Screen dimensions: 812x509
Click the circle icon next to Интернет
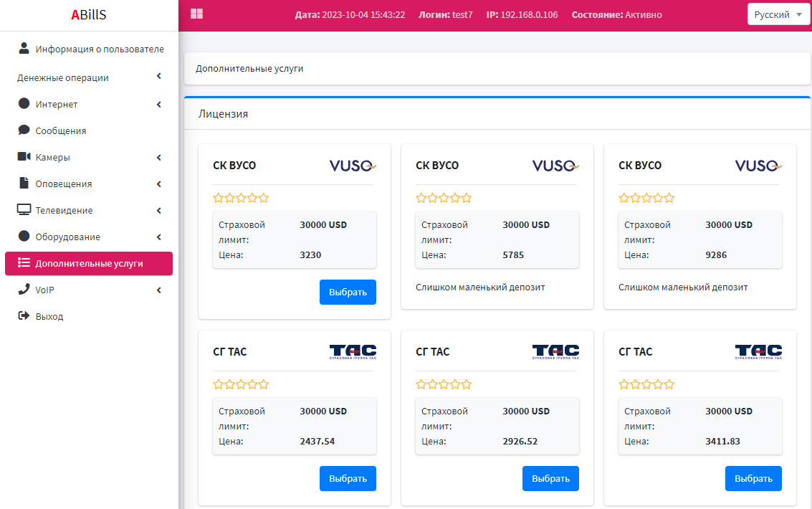click(x=24, y=103)
